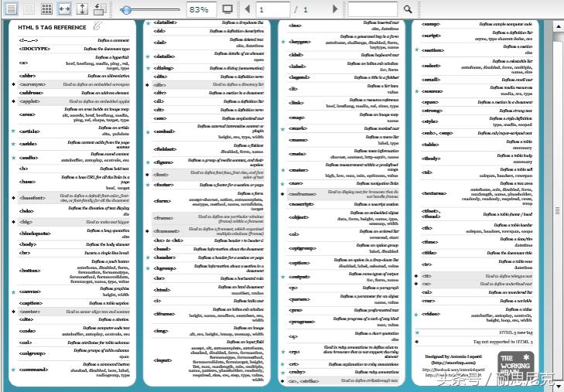Fit document to width
564x392 pixels.
[x=64, y=9]
